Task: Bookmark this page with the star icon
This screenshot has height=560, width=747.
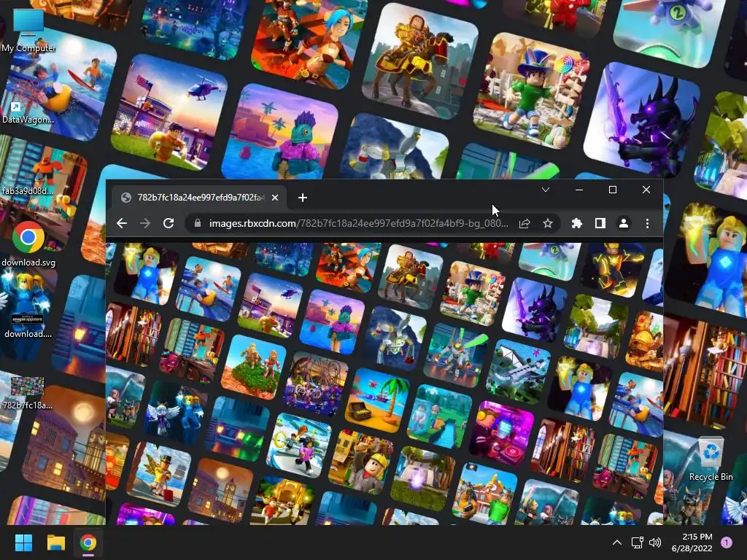Action: (x=548, y=223)
